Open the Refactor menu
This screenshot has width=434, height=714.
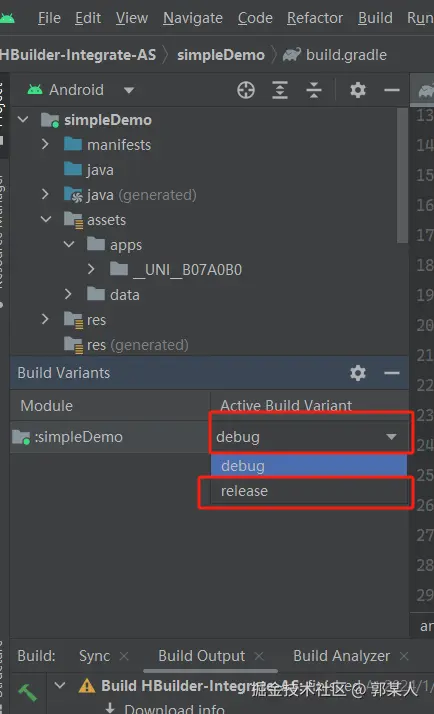pos(315,18)
